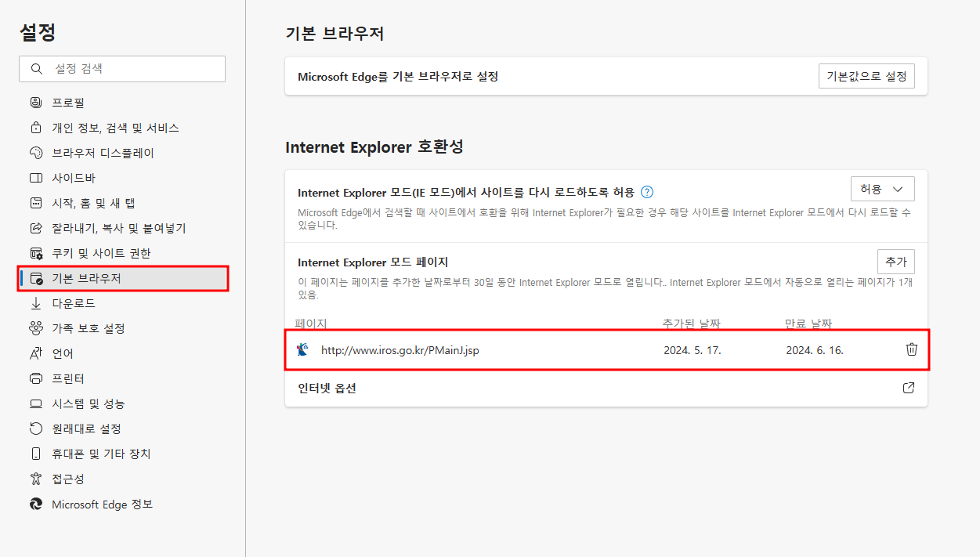Select 잘라내기, 복사 및 붙여넣기 menu item
The image size is (980, 557).
pos(122,228)
